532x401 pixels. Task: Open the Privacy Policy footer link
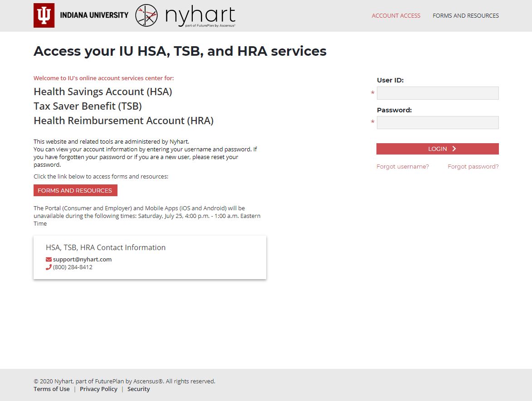coord(98,389)
